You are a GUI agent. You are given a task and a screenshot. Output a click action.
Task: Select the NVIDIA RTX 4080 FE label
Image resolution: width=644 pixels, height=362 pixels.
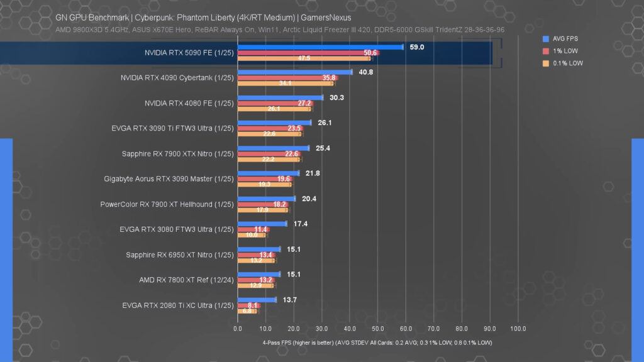click(189, 104)
